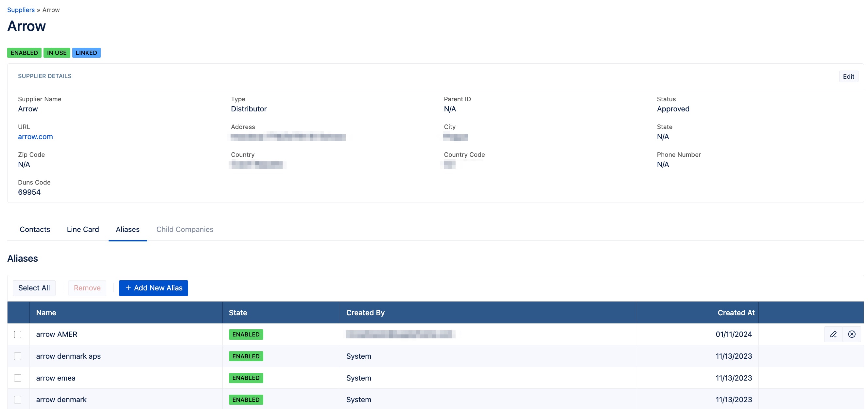The image size is (868, 409).
Task: Click the ENABLED status badge at top
Action: pos(24,53)
